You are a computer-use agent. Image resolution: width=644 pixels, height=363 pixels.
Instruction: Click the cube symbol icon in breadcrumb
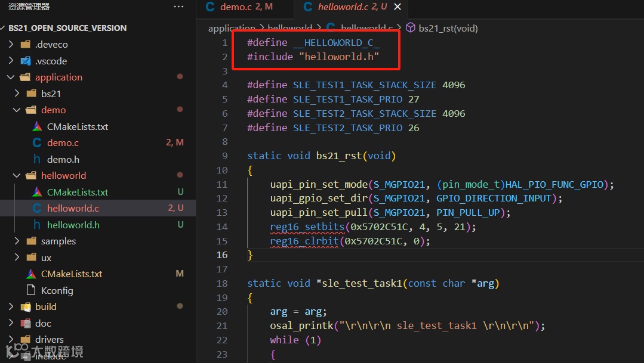[x=410, y=27]
